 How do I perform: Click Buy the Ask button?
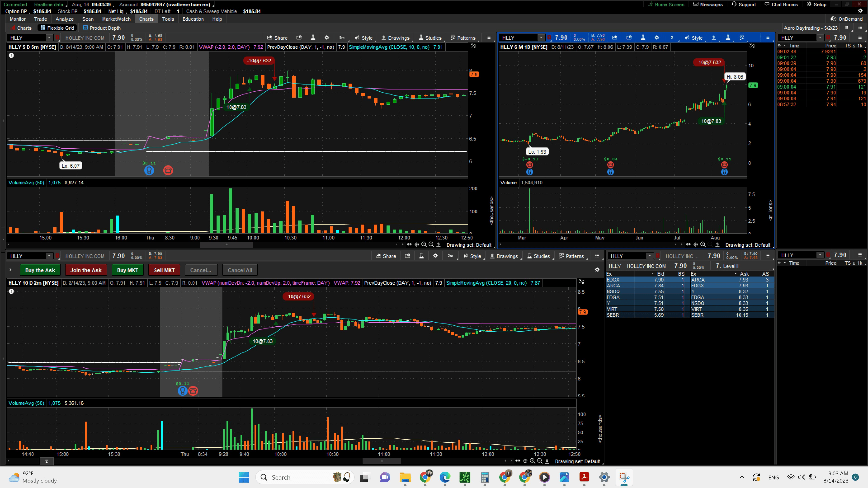[x=40, y=270]
